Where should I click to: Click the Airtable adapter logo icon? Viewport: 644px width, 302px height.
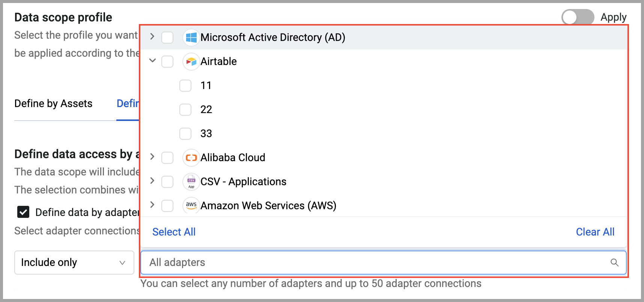tap(191, 62)
